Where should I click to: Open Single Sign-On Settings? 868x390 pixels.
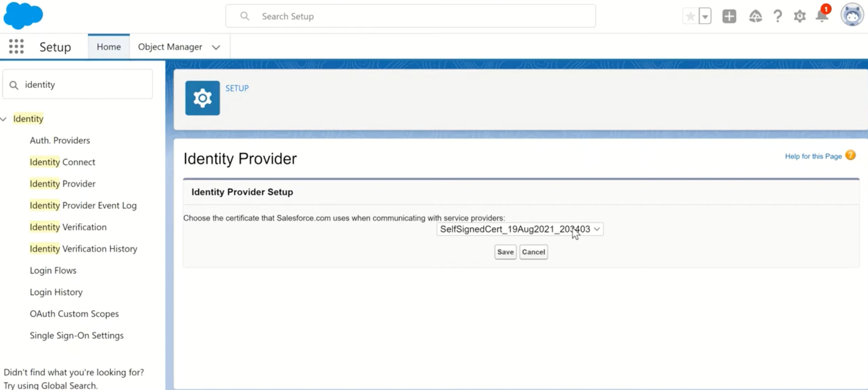point(77,335)
